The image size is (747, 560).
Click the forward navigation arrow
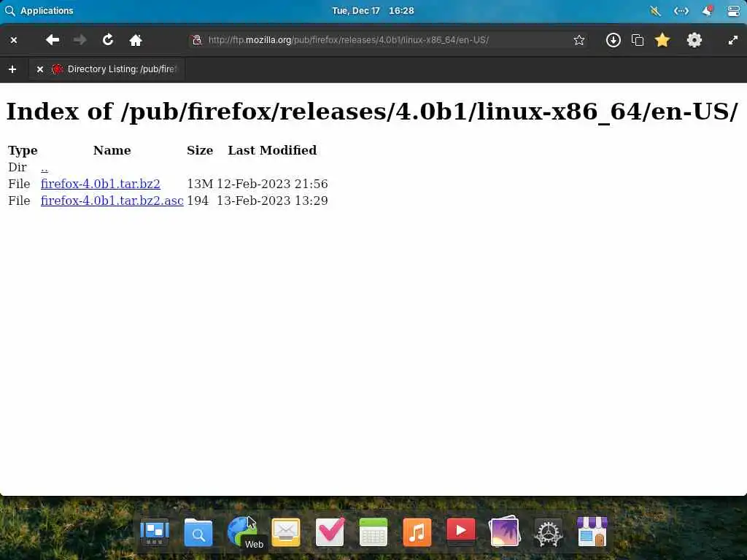tap(80, 40)
